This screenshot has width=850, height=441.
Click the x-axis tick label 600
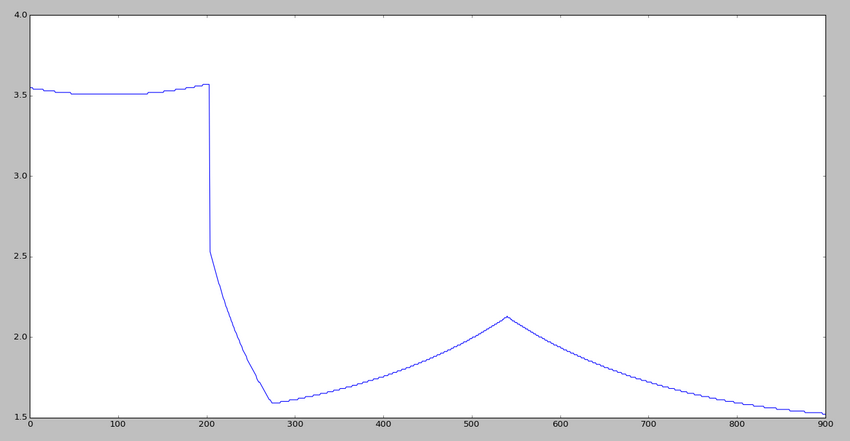(x=560, y=426)
